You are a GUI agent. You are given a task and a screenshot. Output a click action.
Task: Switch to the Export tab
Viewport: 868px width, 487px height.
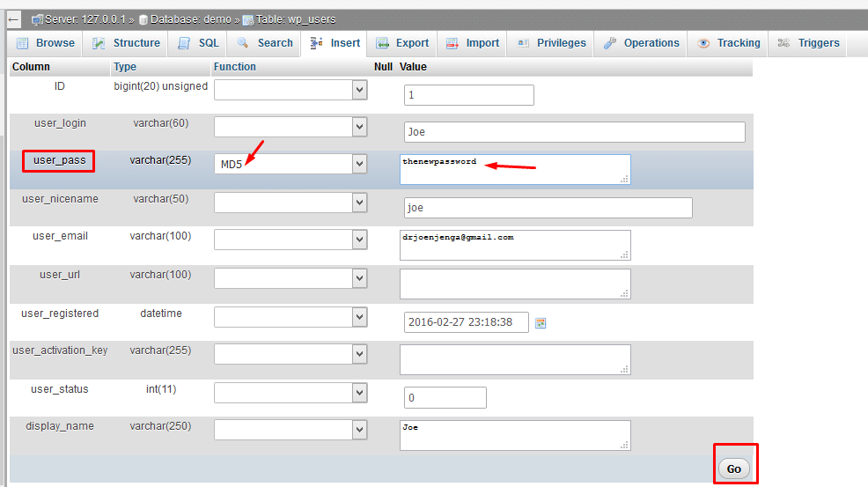click(x=402, y=43)
